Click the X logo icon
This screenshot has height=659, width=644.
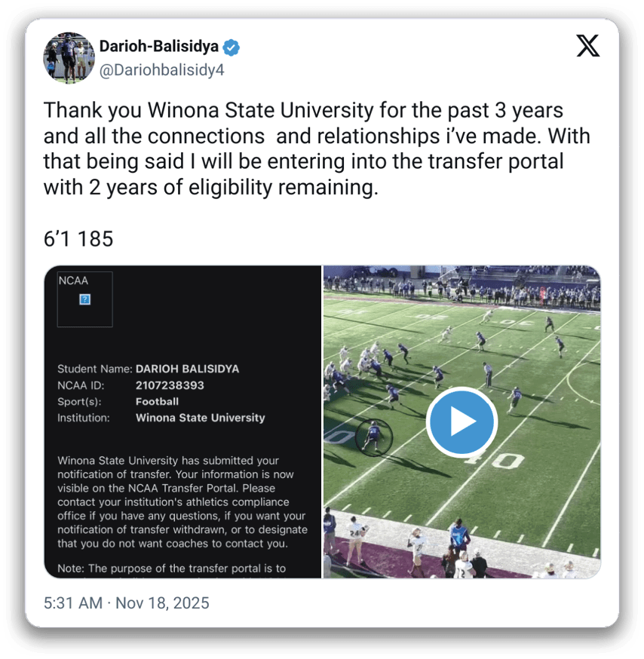588,46
